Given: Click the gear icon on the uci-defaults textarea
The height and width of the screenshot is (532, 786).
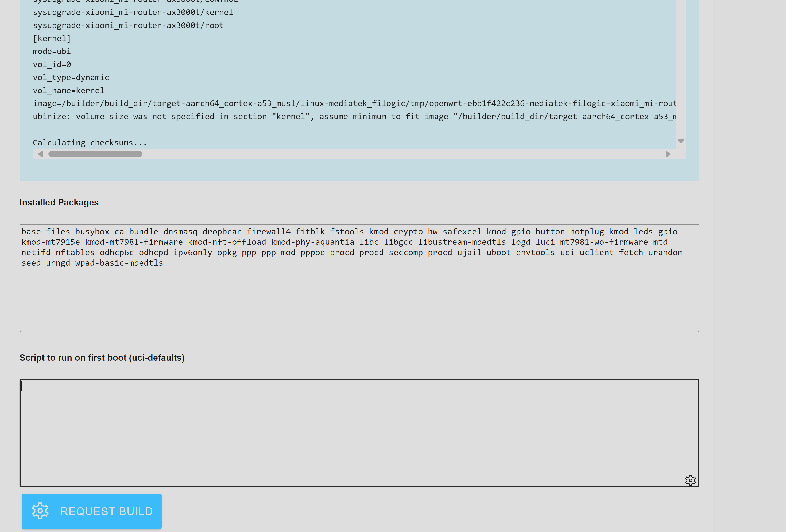Looking at the screenshot, I should tap(691, 480).
